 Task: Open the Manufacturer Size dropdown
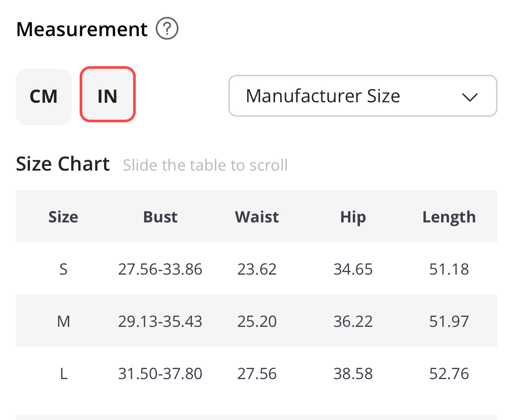[x=362, y=96]
